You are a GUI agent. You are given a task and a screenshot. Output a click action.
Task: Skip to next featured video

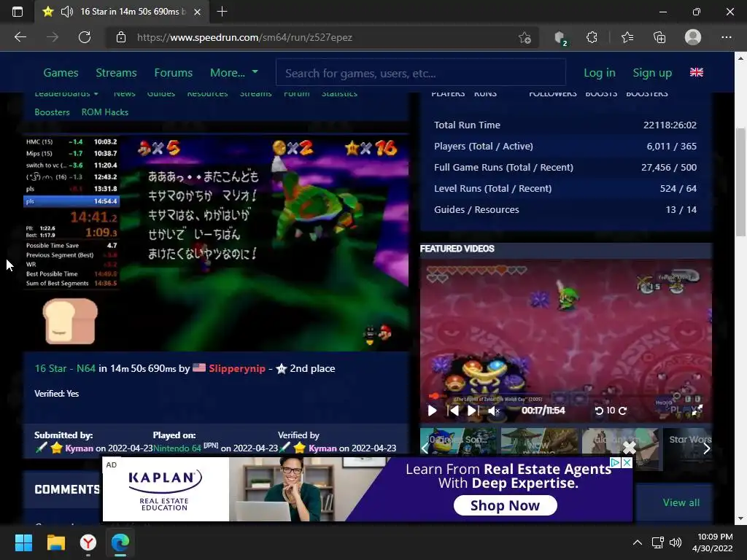click(473, 411)
